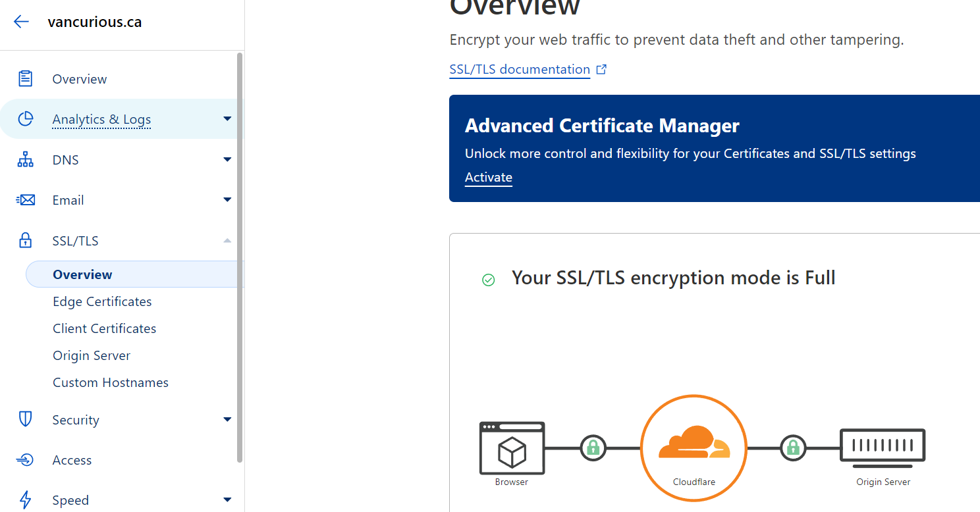Click the Analytics & Logs pie chart icon
This screenshot has height=512, width=980.
click(x=25, y=119)
